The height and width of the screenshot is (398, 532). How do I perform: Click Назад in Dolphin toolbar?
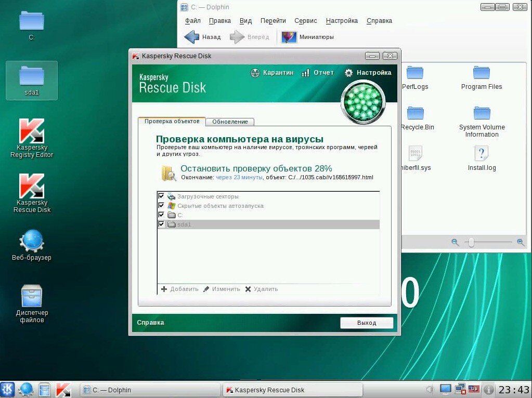[x=202, y=37]
